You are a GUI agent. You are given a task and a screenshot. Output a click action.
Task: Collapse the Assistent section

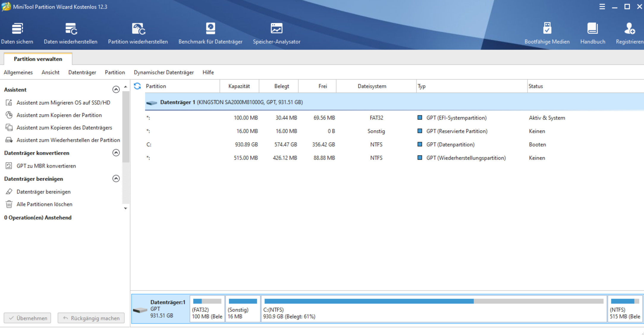click(x=116, y=89)
